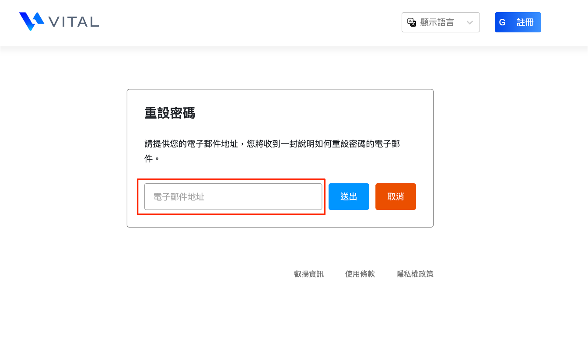Cancel using the orange 取消 button
This screenshot has height=364, width=588.
coord(395,197)
